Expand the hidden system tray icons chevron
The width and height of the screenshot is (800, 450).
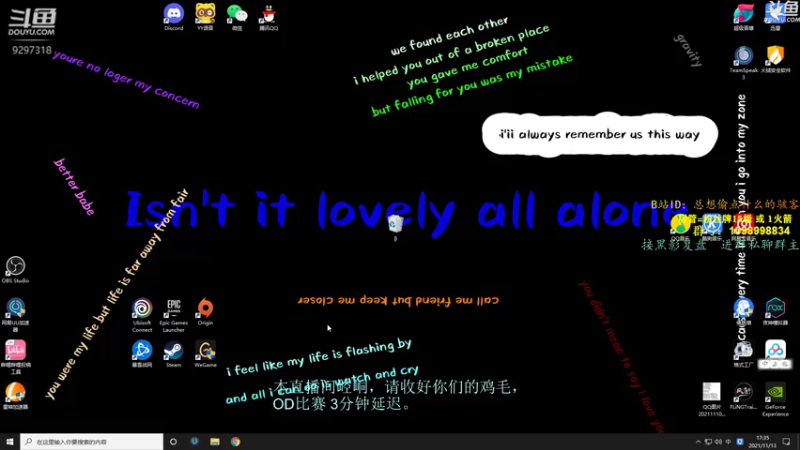(698, 442)
